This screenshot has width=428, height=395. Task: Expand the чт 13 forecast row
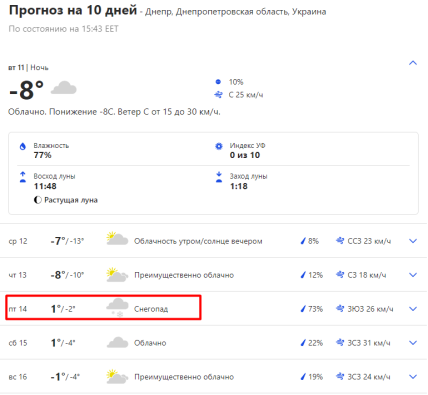pyautogui.click(x=413, y=275)
